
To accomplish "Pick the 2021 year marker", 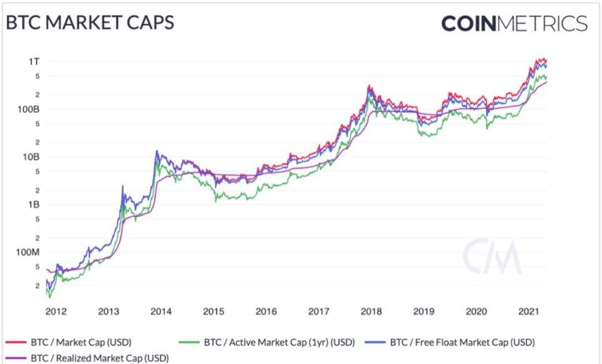I will coord(532,311).
